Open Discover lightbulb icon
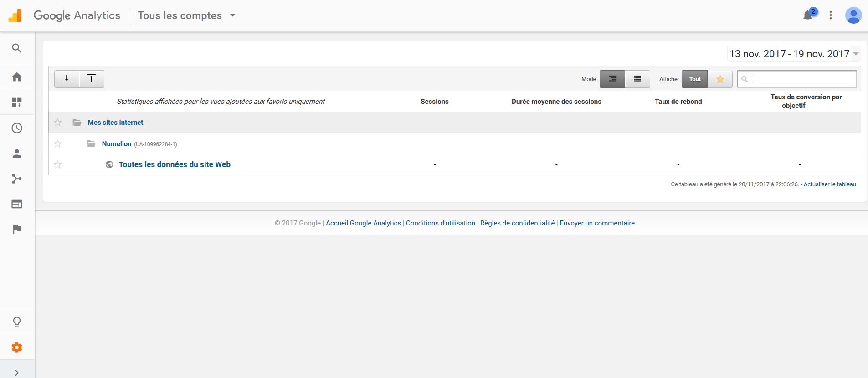This screenshot has height=378, width=868. 17,322
